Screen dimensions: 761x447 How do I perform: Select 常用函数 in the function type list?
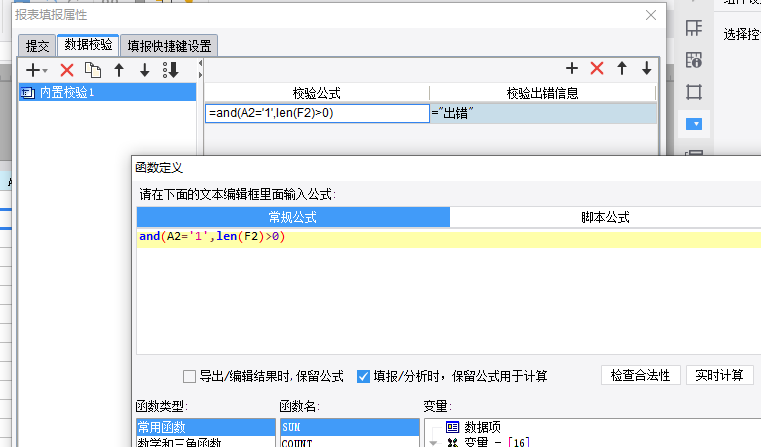206,427
